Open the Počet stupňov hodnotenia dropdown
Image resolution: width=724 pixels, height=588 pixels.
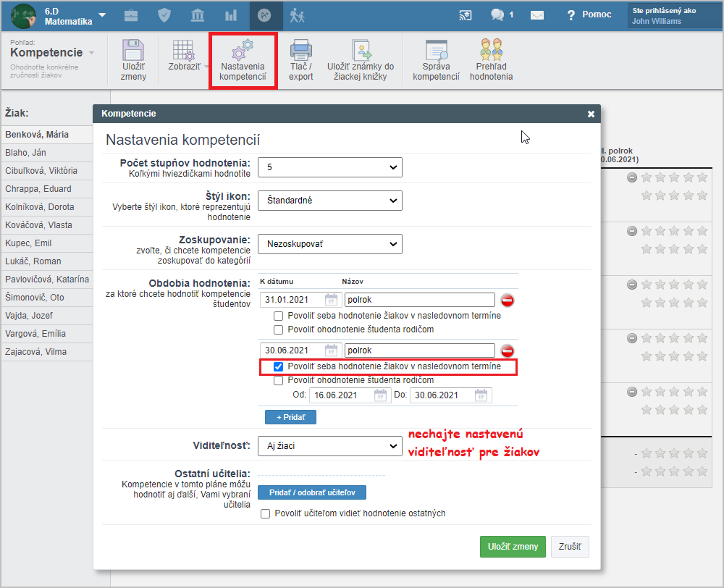[x=329, y=167]
